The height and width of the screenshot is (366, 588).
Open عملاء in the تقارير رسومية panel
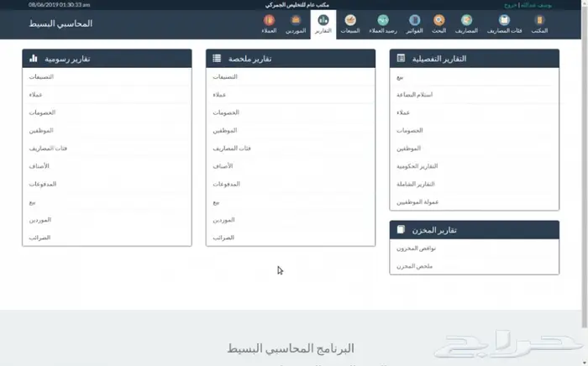[x=35, y=95]
